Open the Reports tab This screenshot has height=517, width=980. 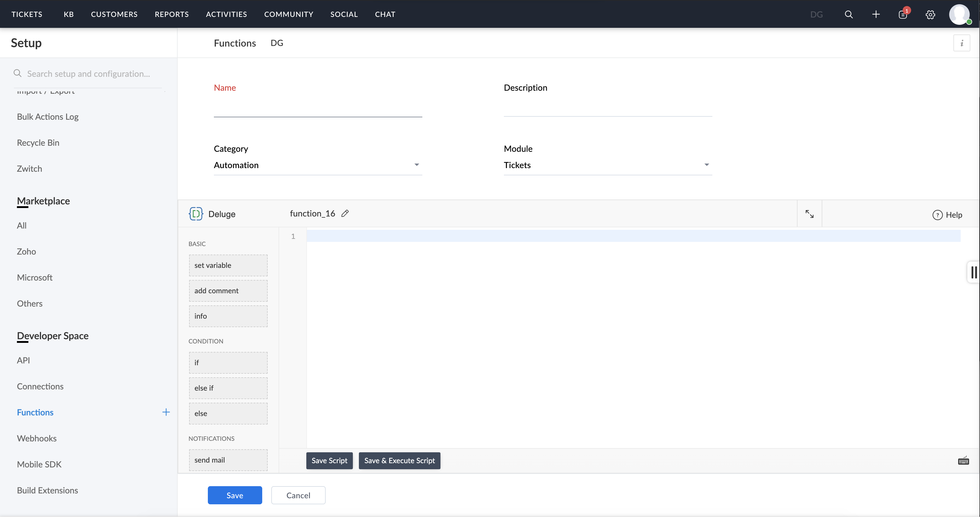click(x=172, y=14)
